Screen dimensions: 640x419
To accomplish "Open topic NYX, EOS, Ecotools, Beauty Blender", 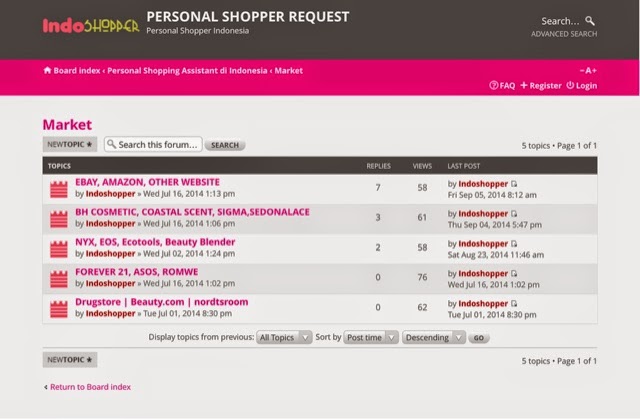I will pos(155,242).
